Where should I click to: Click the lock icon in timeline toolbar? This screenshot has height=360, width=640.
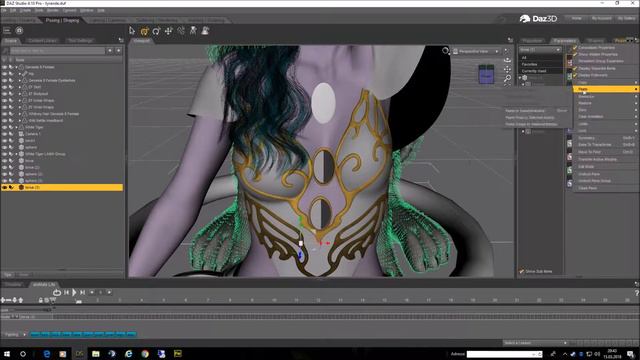[40, 300]
